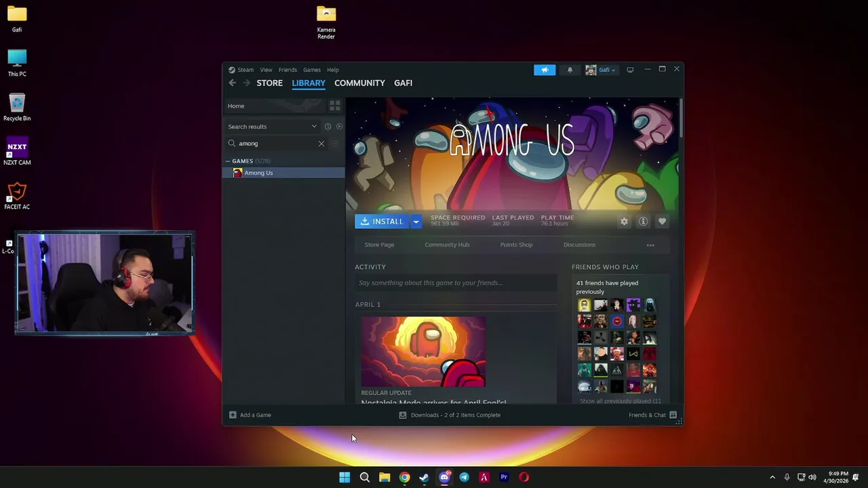
Task: Open Kamera Render desktop folder
Action: point(326,22)
